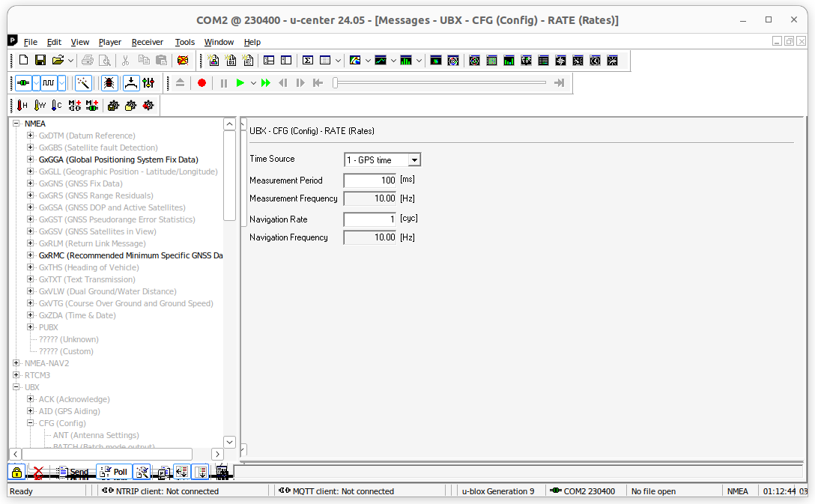The height and width of the screenshot is (504, 815).
Task: Open the connection port dropdown arrow
Action: pyautogui.click(x=36, y=82)
